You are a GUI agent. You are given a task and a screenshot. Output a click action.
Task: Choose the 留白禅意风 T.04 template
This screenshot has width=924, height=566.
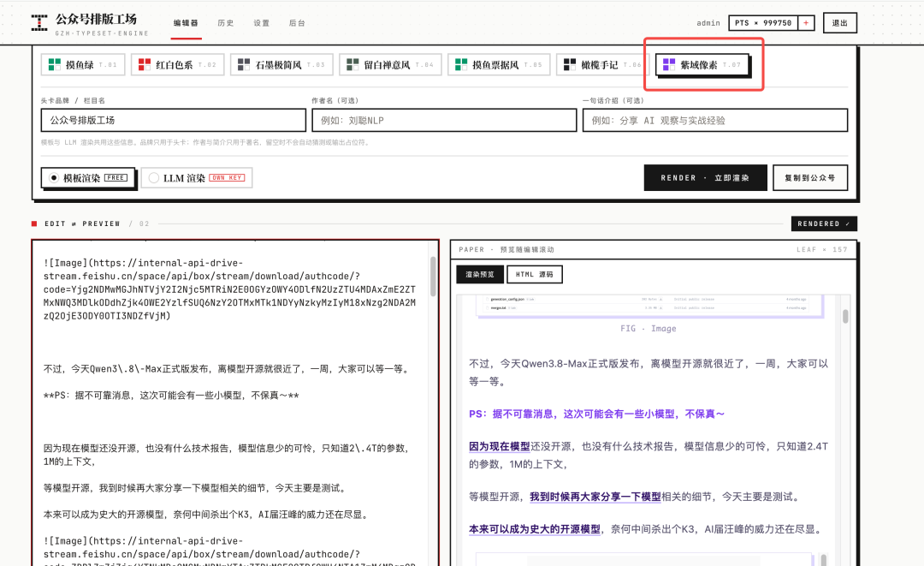tap(390, 65)
